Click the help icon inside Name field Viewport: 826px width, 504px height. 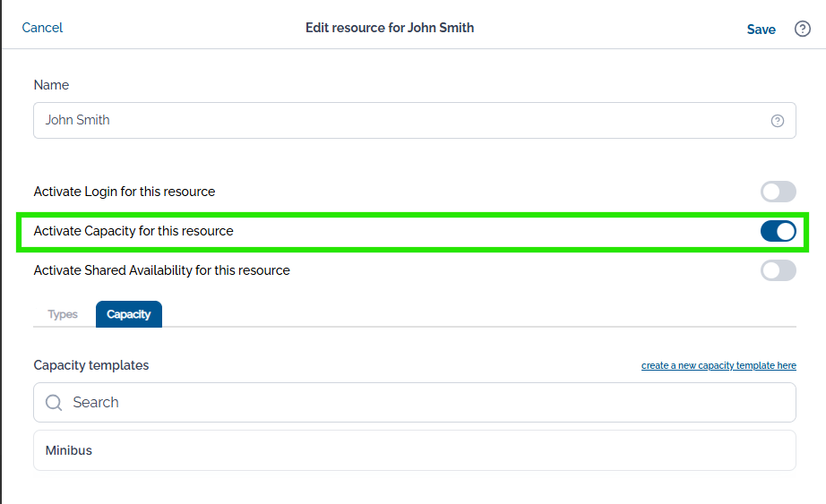coord(777,121)
